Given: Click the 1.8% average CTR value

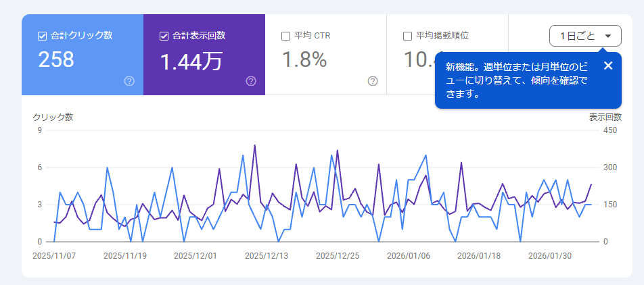Looking at the screenshot, I should pyautogui.click(x=304, y=60).
